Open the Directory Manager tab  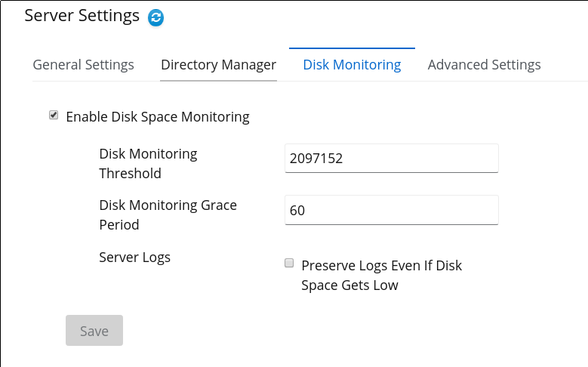click(218, 64)
